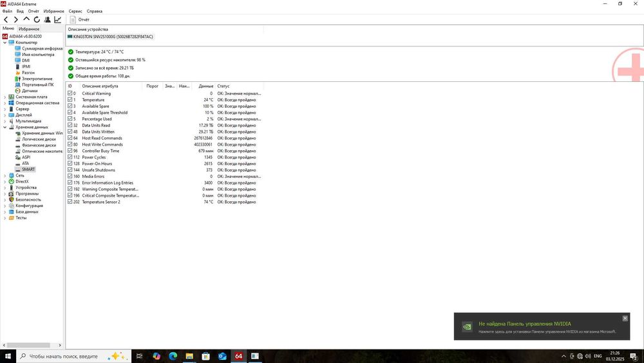
Task: Toggle the Temperature attribute checkbox
Action: pos(70,99)
